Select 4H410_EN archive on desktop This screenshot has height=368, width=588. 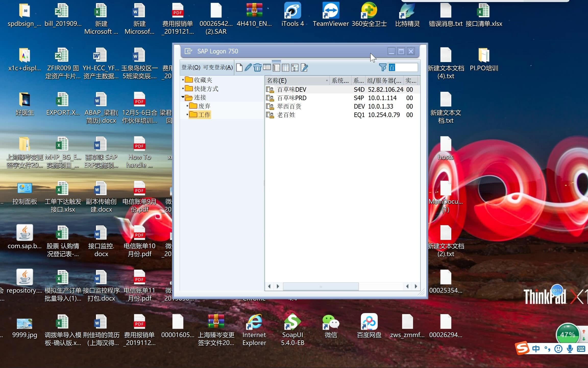[254, 15]
